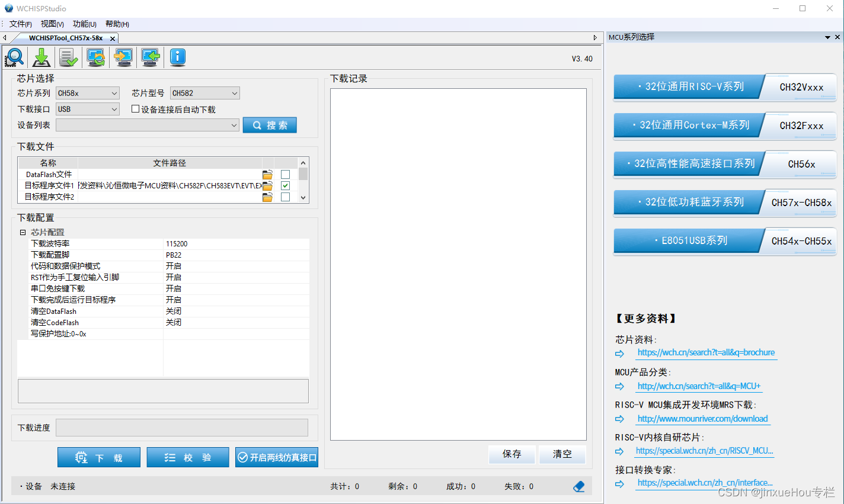This screenshot has width=844, height=504.
Task: Select E8051USB系列 CH54x-CH55x
Action: pos(725,241)
